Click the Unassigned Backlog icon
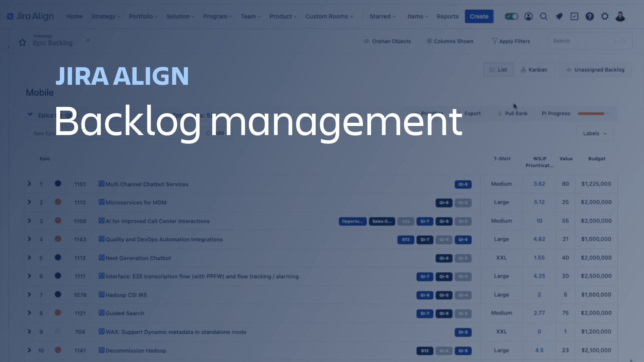This screenshot has height=362, width=644. point(569,69)
